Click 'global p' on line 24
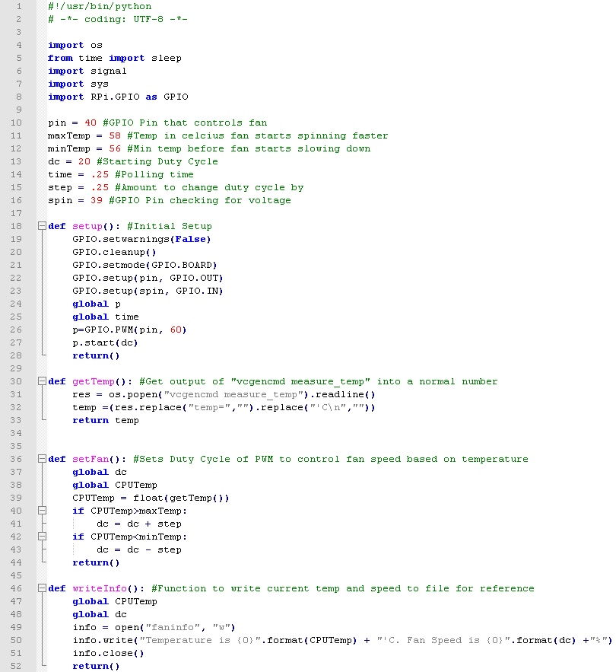 click(97, 304)
